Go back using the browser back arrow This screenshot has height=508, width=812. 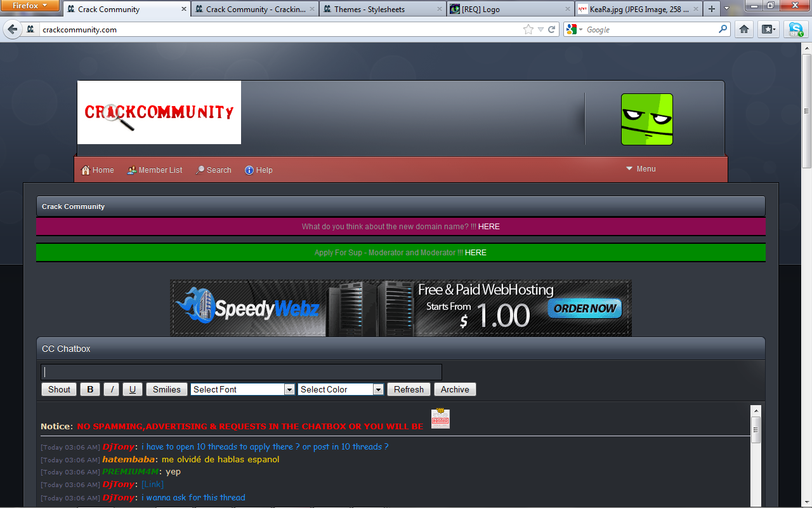point(13,29)
